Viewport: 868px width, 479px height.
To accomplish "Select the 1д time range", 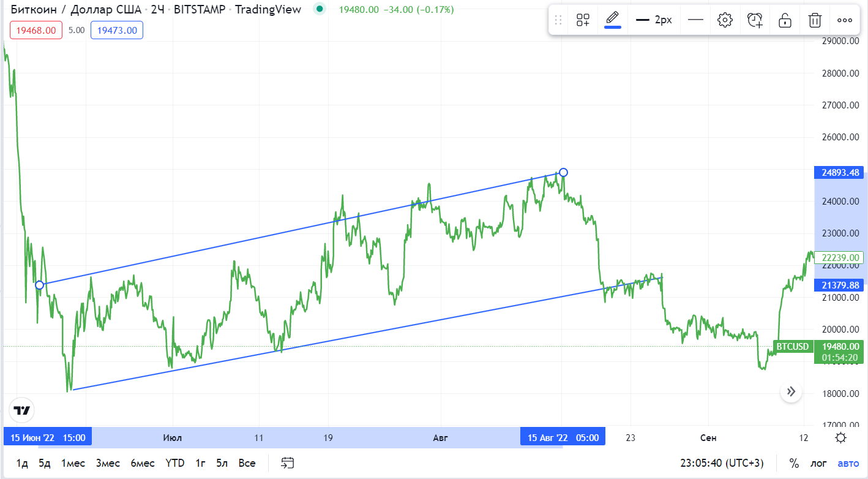I will pyautogui.click(x=22, y=463).
